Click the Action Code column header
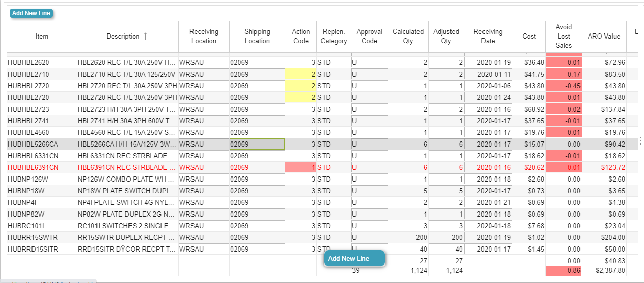Image resolution: width=644 pixels, height=283 pixels. [301, 37]
